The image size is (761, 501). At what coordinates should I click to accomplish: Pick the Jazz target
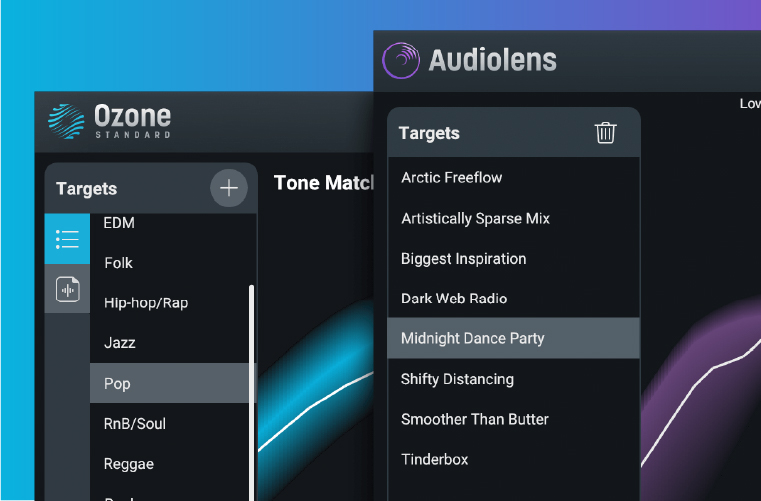(x=120, y=343)
